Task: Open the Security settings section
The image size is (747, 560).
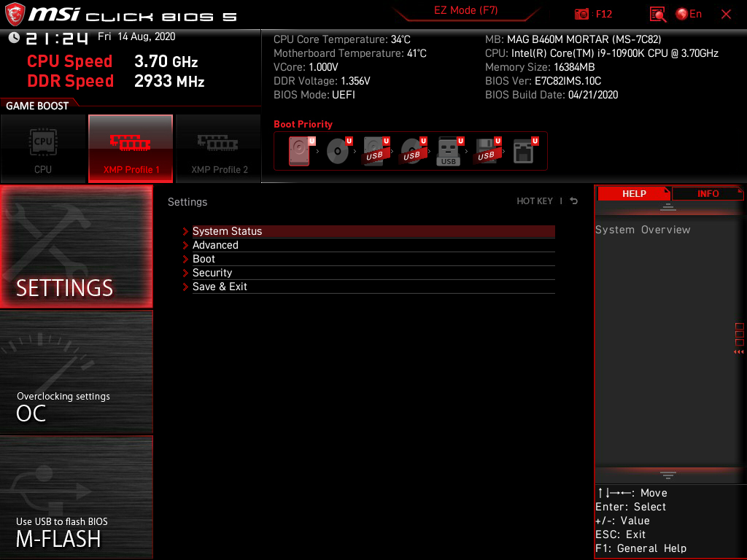Action: pos(212,272)
